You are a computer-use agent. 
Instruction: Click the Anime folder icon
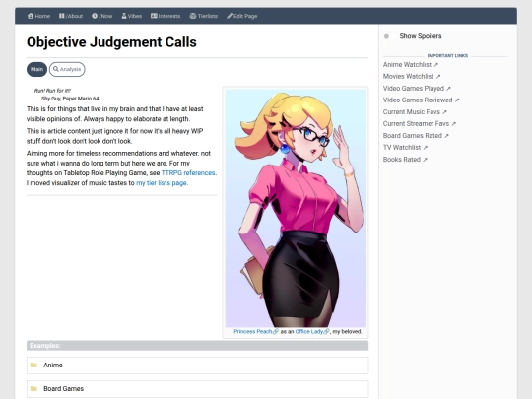click(33, 366)
